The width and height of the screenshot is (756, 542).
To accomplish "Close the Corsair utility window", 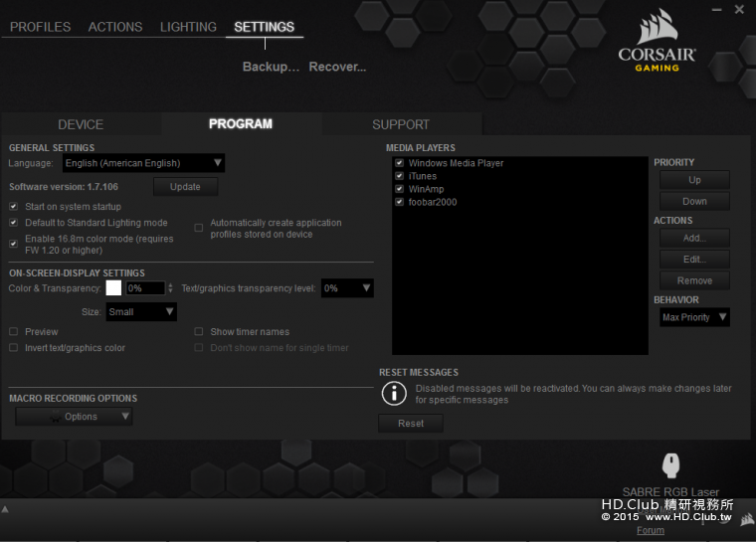I will (x=739, y=9).
